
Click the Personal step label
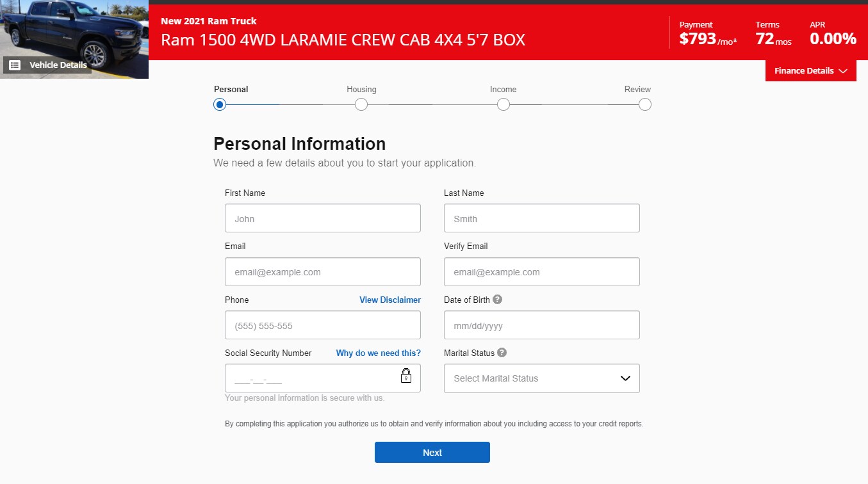pyautogui.click(x=231, y=89)
